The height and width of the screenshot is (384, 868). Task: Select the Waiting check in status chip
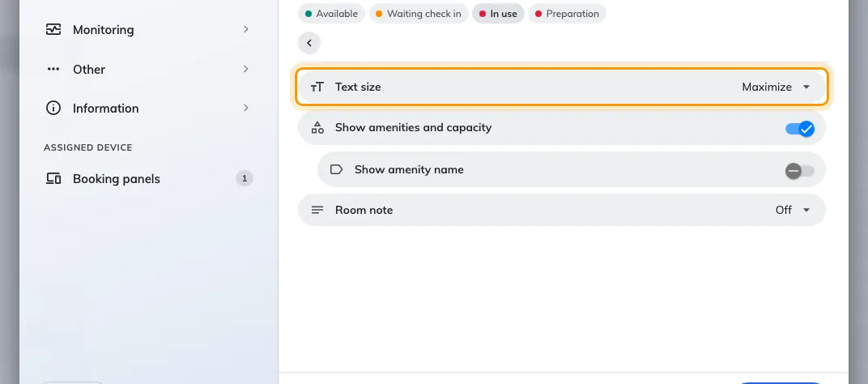pyautogui.click(x=419, y=14)
